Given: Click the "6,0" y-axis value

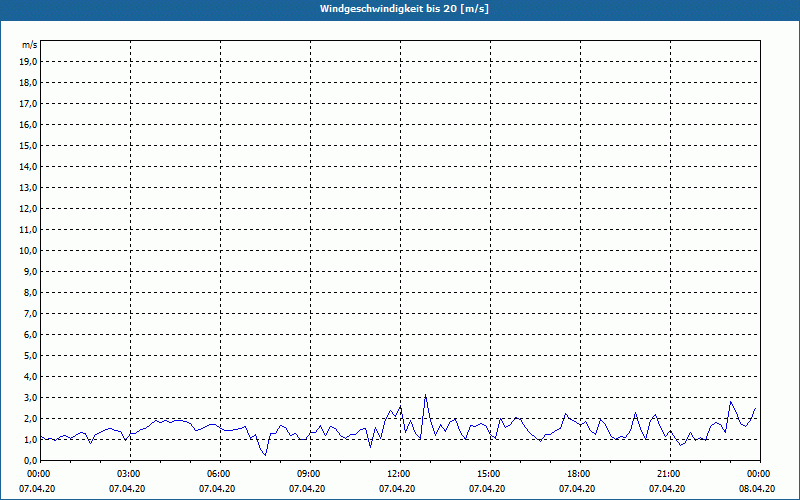Looking at the screenshot, I should tap(31, 335).
